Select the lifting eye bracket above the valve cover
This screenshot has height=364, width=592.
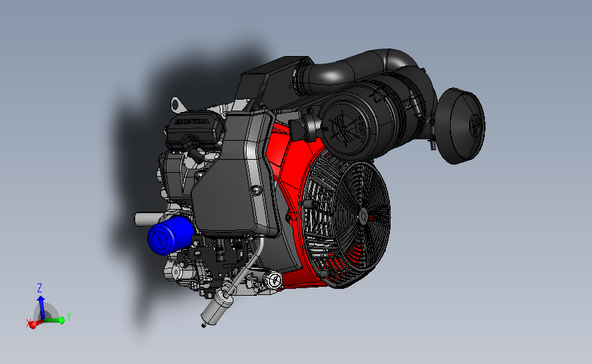(178, 105)
